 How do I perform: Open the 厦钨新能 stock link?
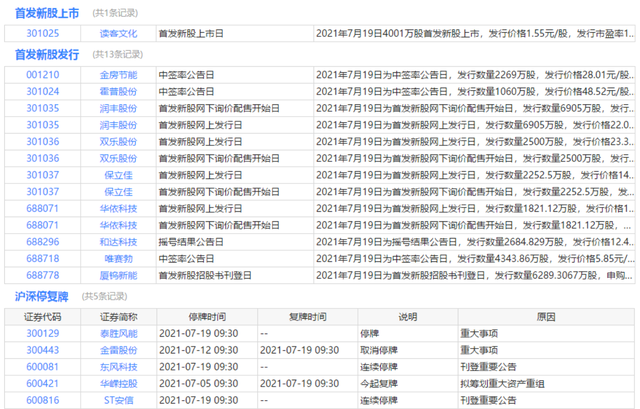click(x=118, y=273)
